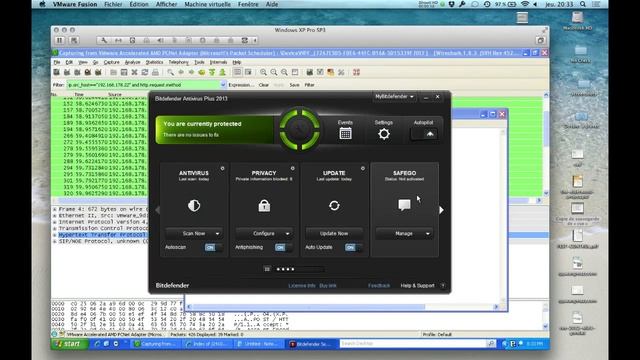Expand the Frame 4 tree row

(54, 209)
